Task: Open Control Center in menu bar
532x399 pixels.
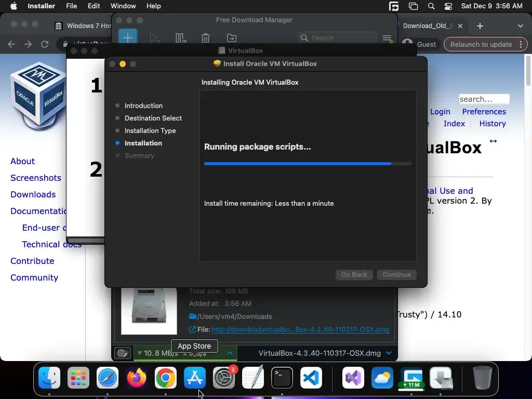Action: pyautogui.click(x=448, y=6)
